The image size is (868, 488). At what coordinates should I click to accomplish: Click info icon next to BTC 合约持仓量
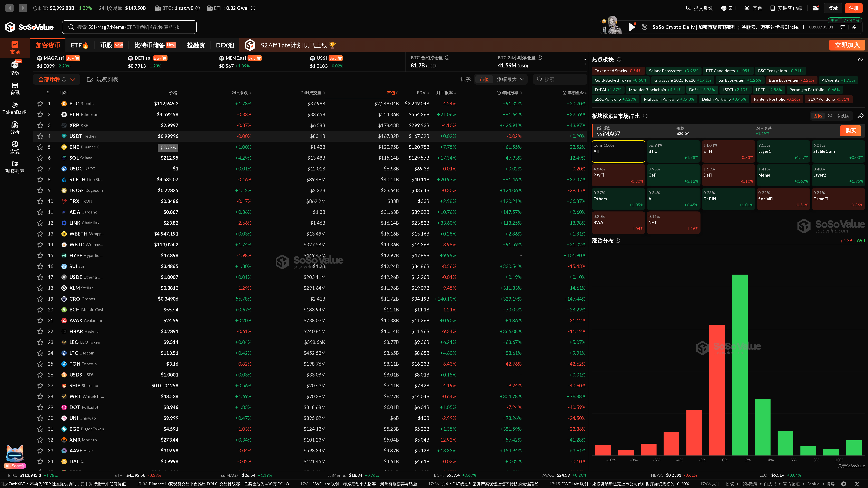(447, 58)
